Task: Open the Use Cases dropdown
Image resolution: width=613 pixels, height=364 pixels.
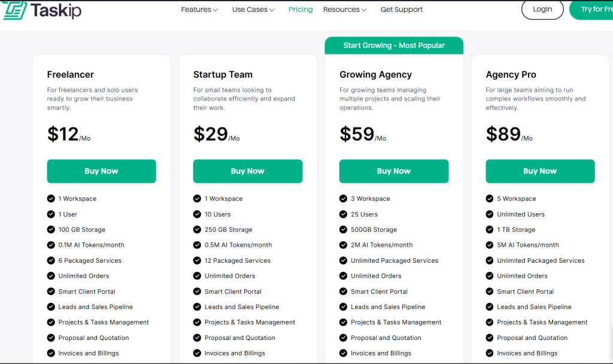Action: coord(253,10)
